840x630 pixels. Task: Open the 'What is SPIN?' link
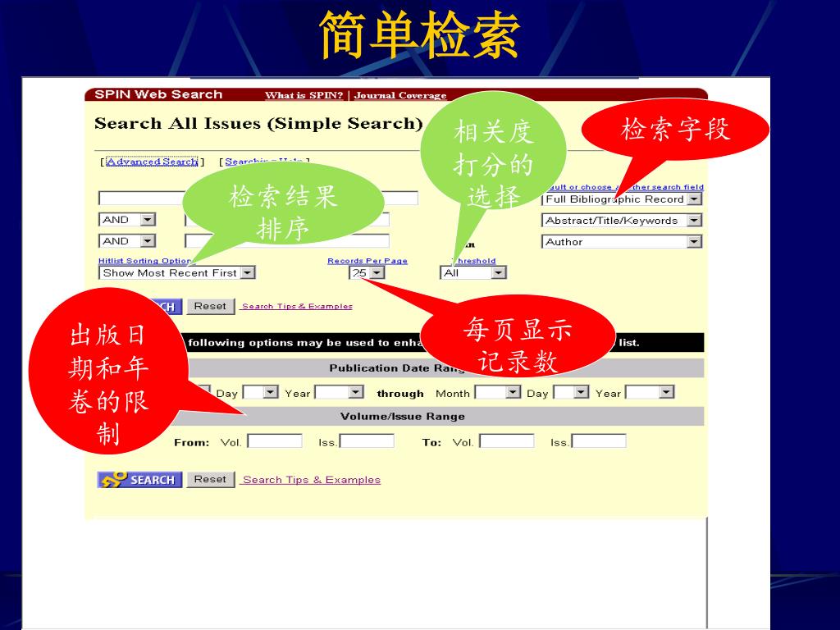[x=304, y=95]
